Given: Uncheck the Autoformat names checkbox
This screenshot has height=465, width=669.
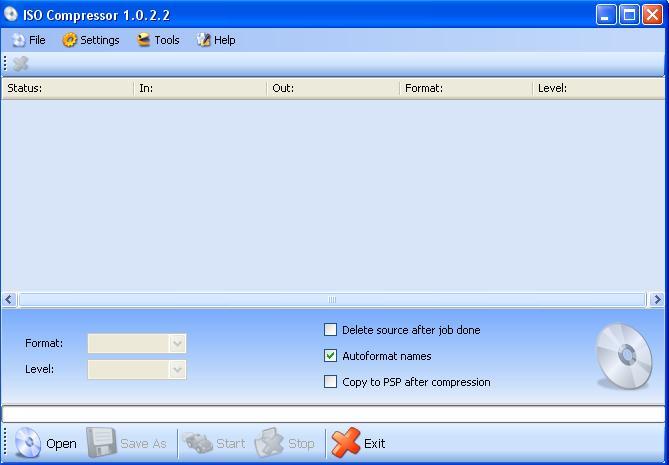Looking at the screenshot, I should click(331, 356).
